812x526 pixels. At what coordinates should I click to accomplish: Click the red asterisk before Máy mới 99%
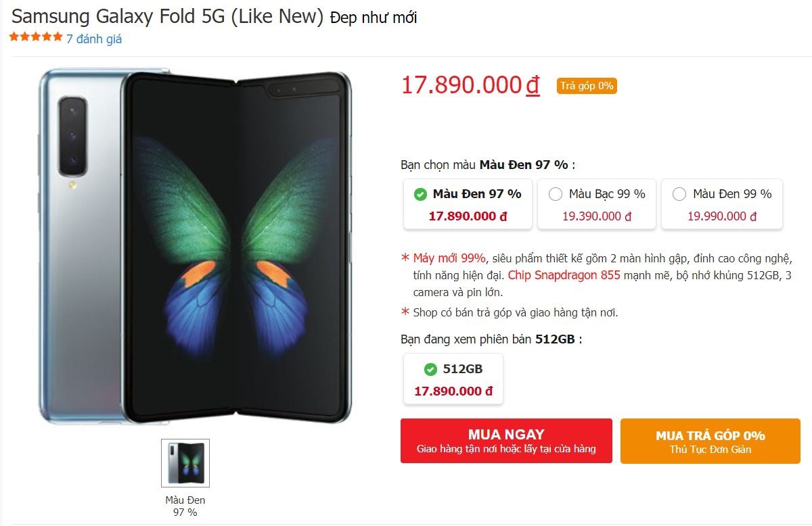[405, 257]
